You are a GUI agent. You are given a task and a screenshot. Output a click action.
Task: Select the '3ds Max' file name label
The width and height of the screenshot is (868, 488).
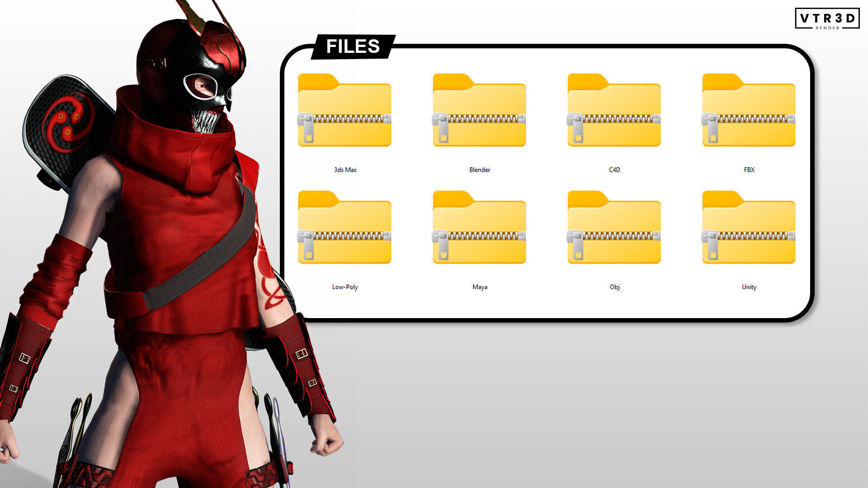[345, 170]
